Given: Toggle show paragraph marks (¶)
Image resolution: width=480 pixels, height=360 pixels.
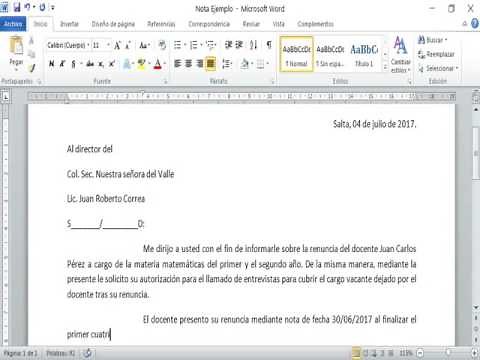Looking at the screenshot, I should (269, 45).
